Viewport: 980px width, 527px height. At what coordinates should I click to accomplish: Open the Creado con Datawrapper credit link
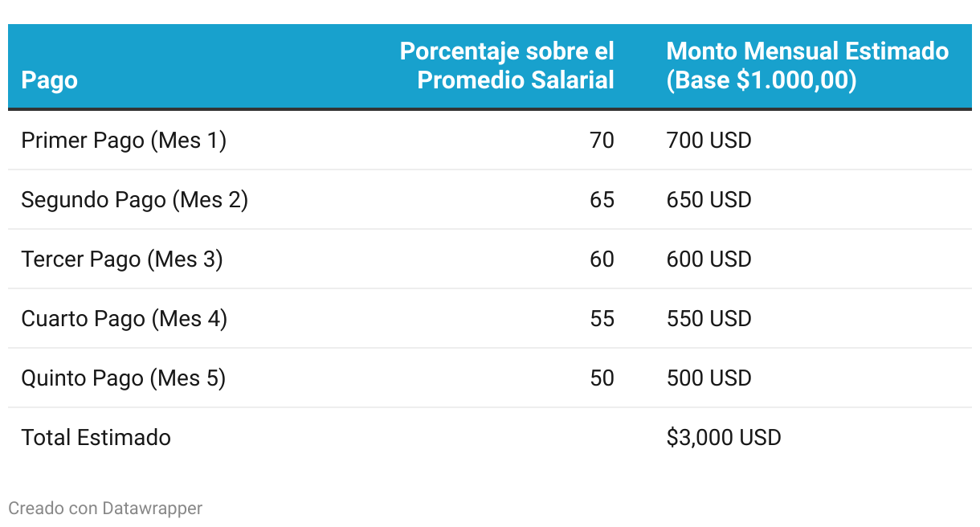pos(105,509)
